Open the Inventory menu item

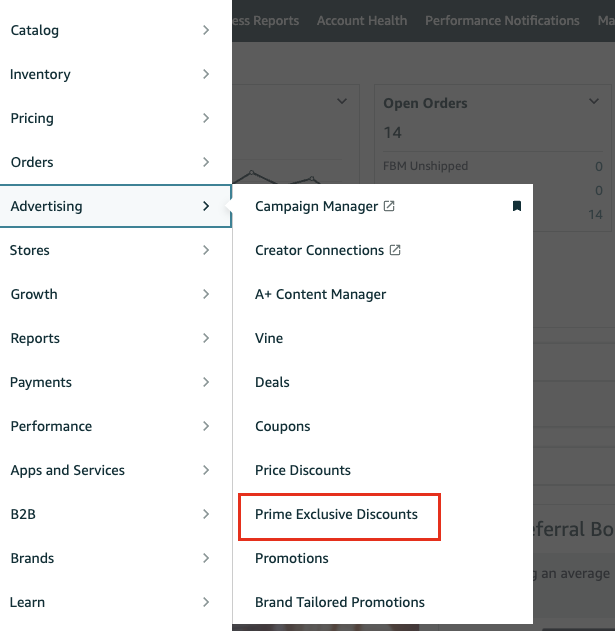(x=40, y=74)
